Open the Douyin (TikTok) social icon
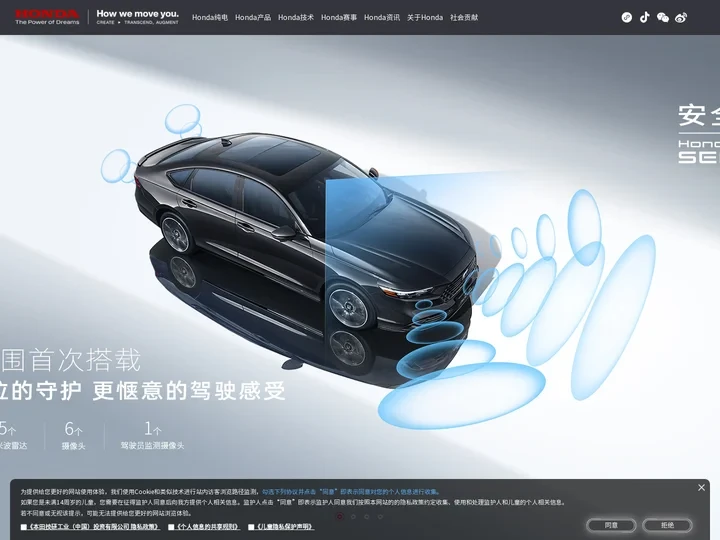Screen dimensions: 720x540 645,17
